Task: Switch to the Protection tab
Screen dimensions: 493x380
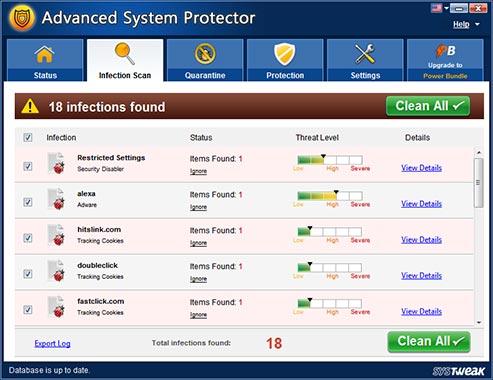Action: [285, 60]
